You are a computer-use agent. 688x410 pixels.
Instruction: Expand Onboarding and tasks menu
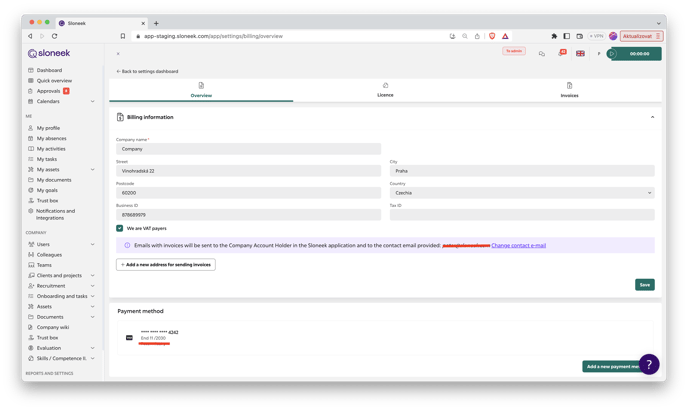click(x=93, y=296)
